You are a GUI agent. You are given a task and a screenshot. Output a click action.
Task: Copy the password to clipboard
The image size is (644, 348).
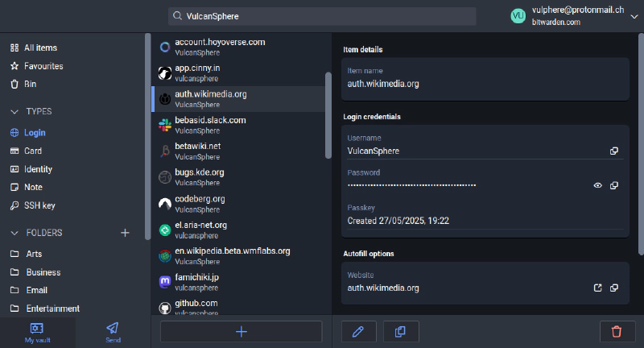tap(614, 185)
